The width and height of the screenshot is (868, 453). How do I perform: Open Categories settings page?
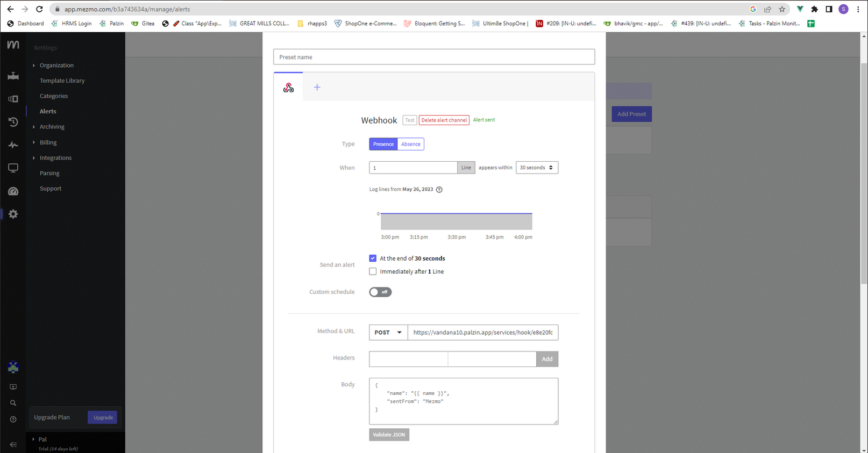click(x=54, y=96)
